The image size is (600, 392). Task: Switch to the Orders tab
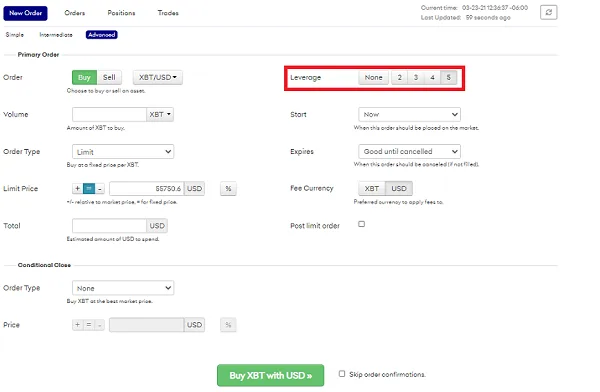point(75,13)
